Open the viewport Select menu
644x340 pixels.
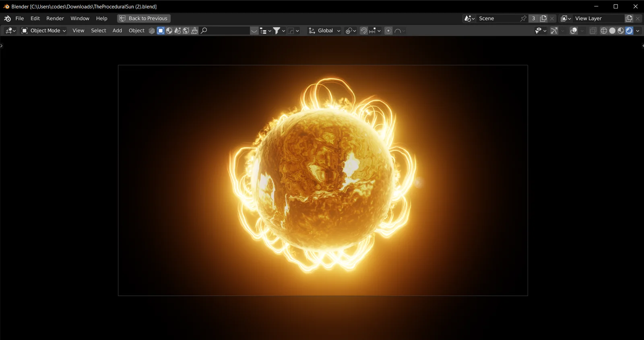coord(99,31)
